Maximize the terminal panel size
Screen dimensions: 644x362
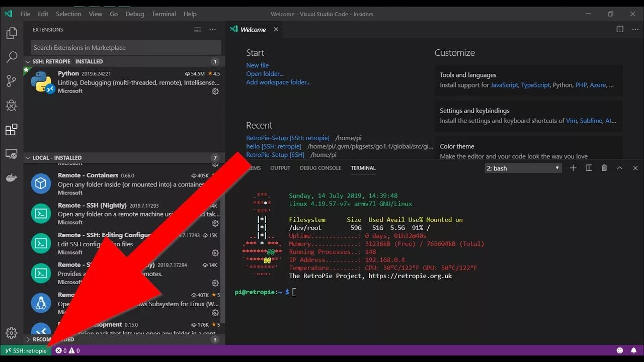620,168
